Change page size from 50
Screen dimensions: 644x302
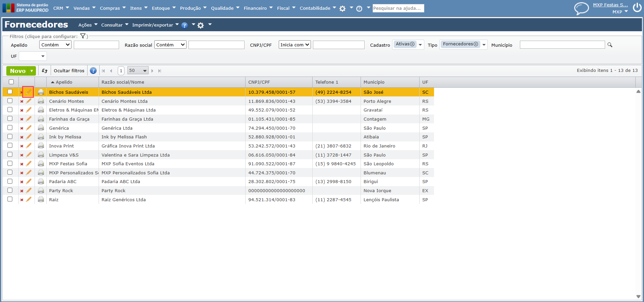tap(138, 71)
